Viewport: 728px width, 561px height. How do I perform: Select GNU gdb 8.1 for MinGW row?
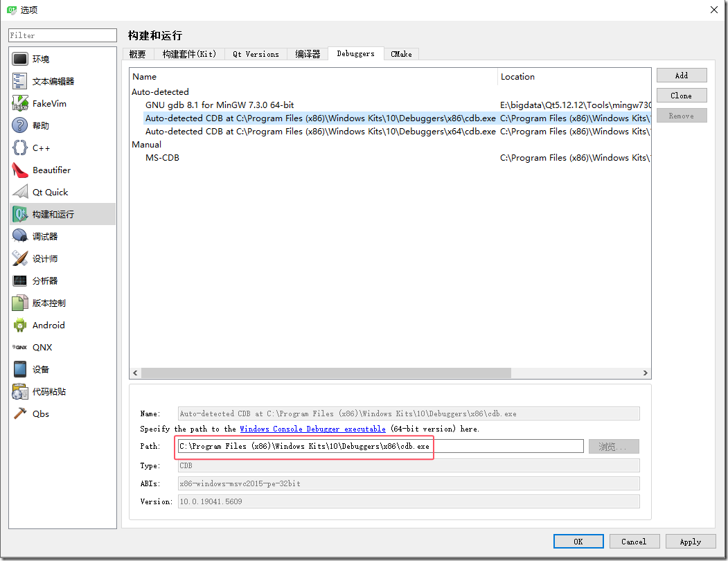tap(390, 105)
